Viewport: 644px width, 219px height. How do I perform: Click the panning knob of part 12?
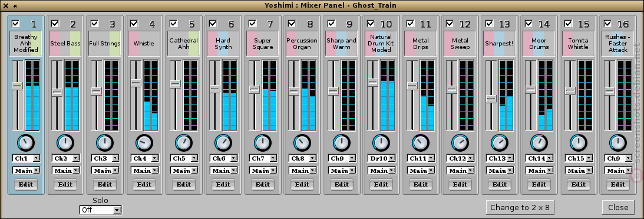tap(460, 142)
